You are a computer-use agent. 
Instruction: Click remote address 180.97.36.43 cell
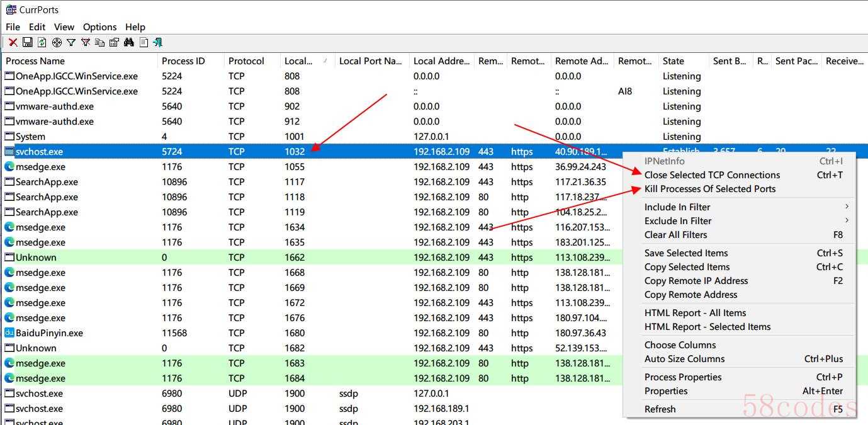580,333
